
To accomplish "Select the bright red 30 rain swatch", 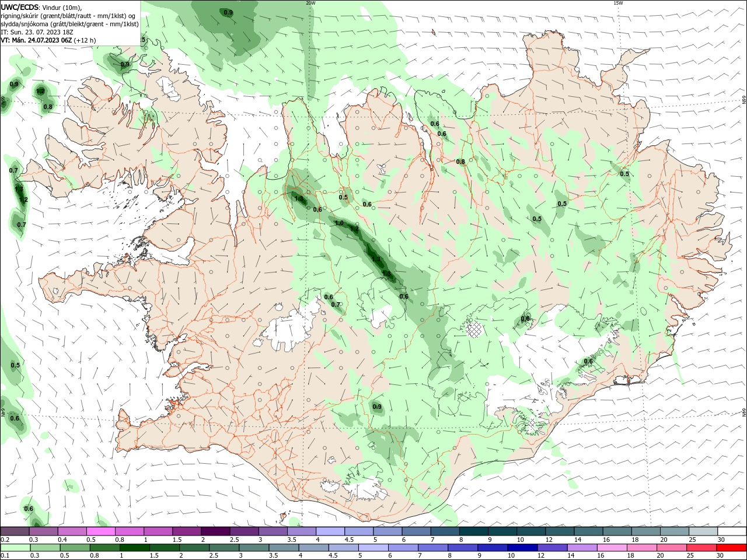I will point(732,548).
